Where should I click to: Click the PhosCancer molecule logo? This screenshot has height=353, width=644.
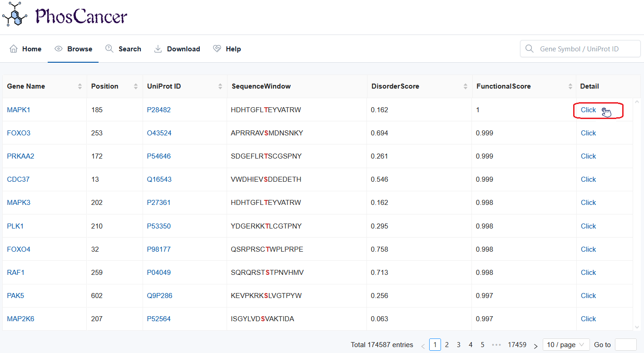pyautogui.click(x=15, y=15)
